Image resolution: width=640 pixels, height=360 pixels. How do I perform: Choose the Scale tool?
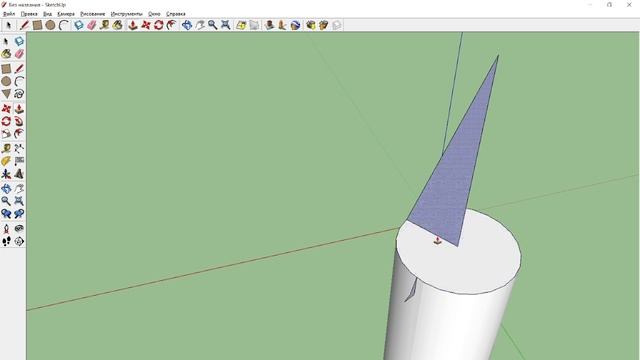pos(6,134)
